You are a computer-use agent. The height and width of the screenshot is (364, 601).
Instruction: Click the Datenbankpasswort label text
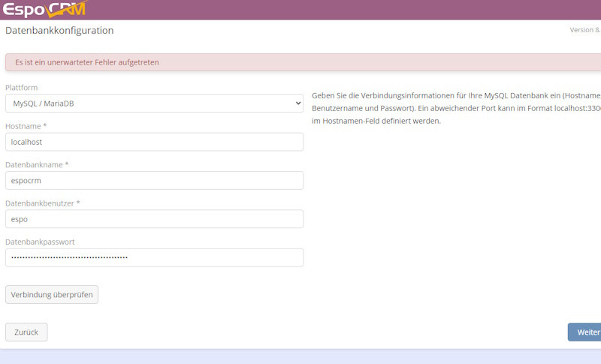click(40, 242)
